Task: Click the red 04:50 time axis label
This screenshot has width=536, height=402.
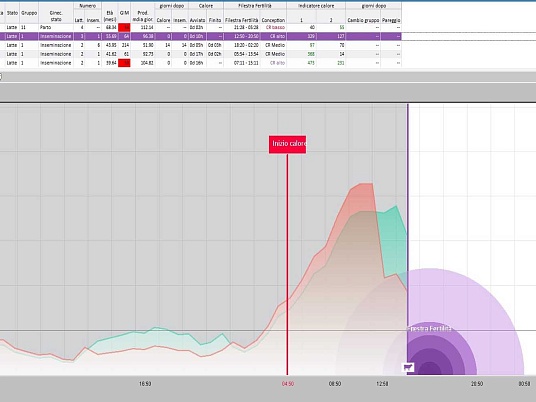Action: pos(287,384)
